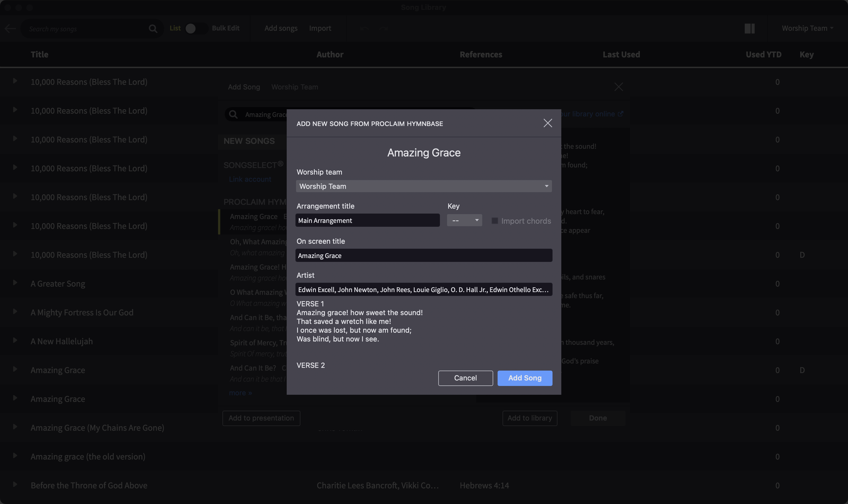Click the redo arrow icon
This screenshot has height=504, width=848.
(384, 29)
